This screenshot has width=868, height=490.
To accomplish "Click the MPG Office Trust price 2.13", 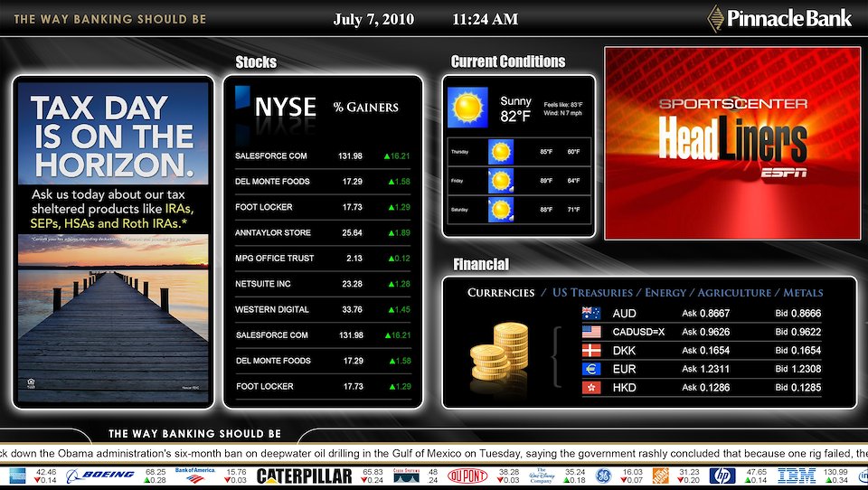I will pyautogui.click(x=354, y=258).
